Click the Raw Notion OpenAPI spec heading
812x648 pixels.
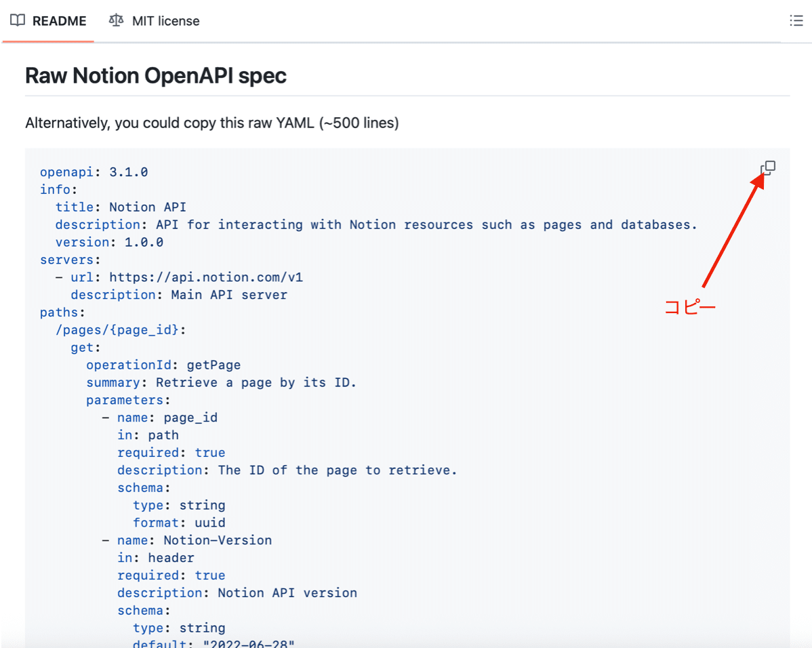pyautogui.click(x=155, y=75)
